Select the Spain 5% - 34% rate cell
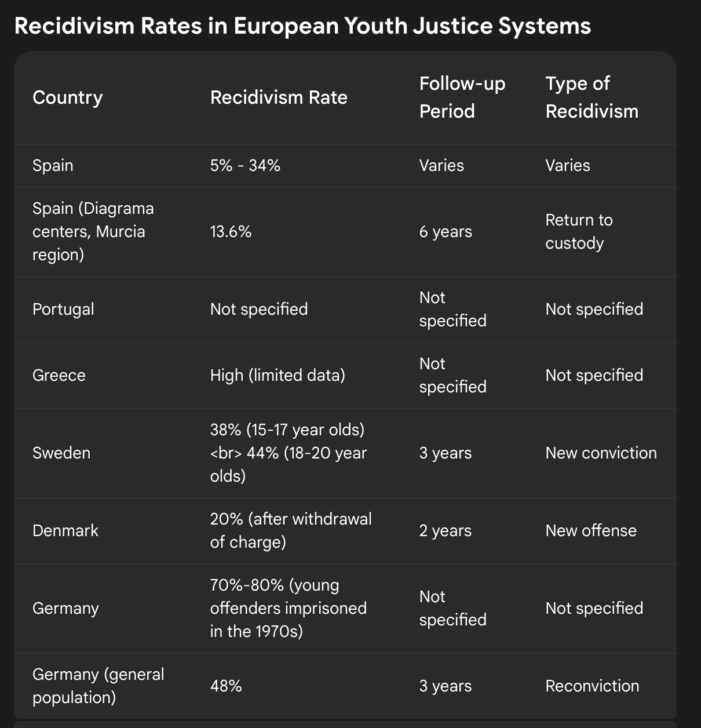Screen dimensions: 701x728 click(245, 166)
